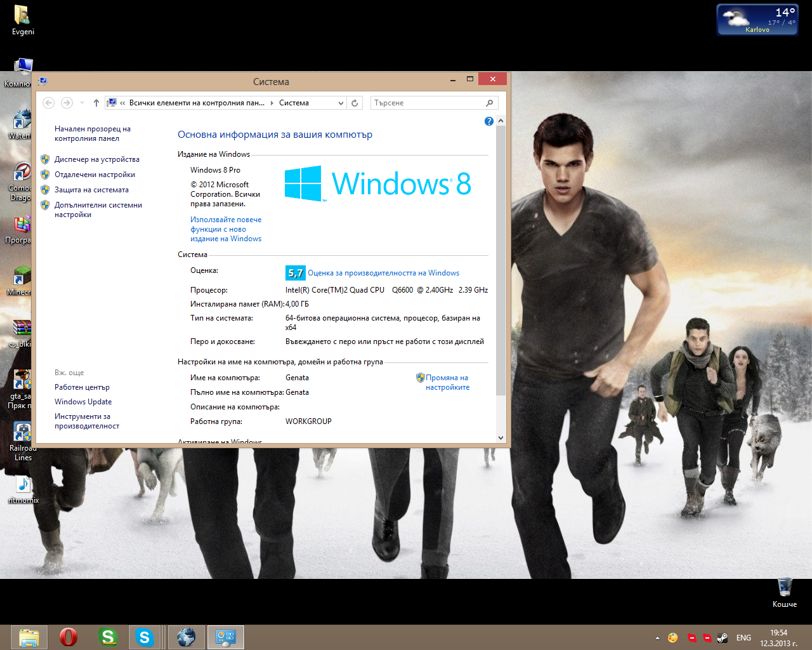The width and height of the screenshot is (812, 650).
Task: Refresh the Система page
Action: [355, 103]
